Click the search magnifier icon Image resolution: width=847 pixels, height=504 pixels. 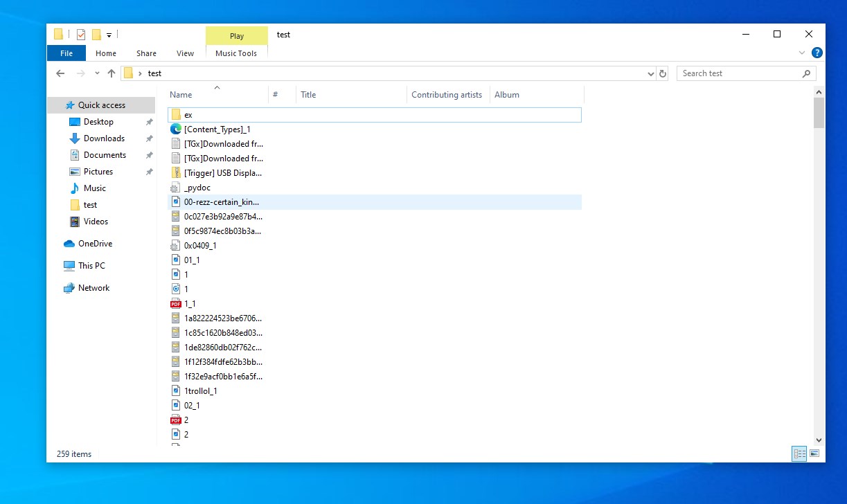click(806, 73)
